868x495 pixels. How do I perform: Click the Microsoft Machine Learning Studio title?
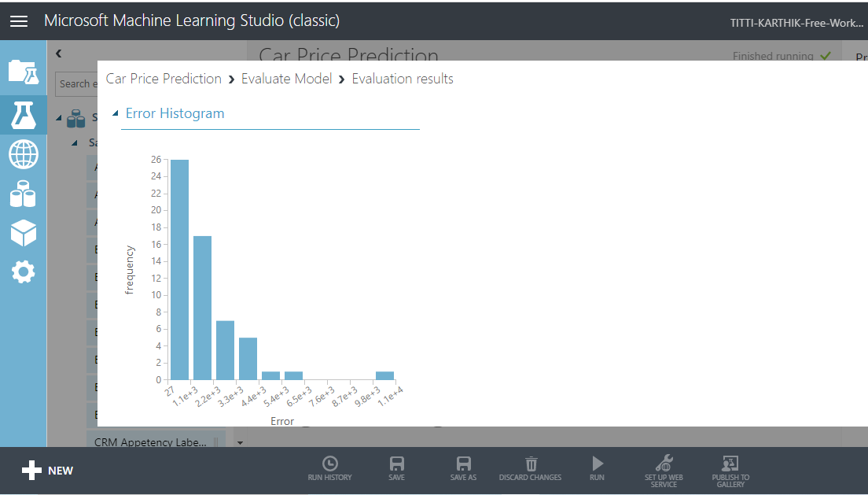(192, 20)
